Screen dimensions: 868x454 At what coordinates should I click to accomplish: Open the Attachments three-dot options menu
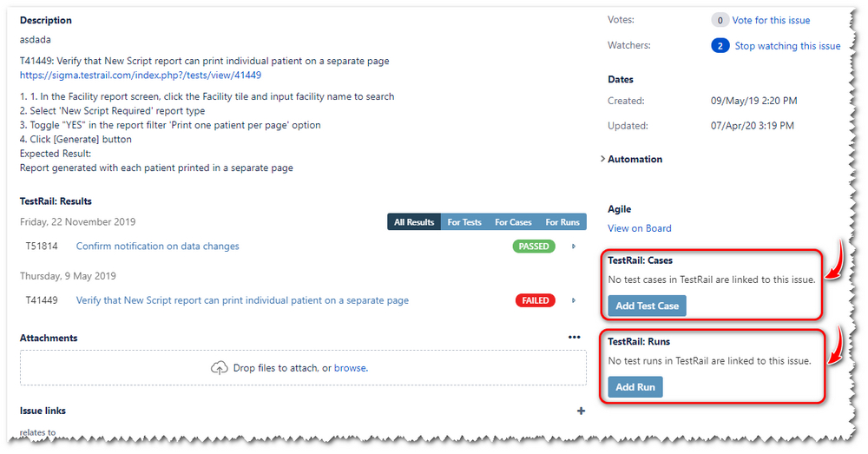tap(574, 337)
